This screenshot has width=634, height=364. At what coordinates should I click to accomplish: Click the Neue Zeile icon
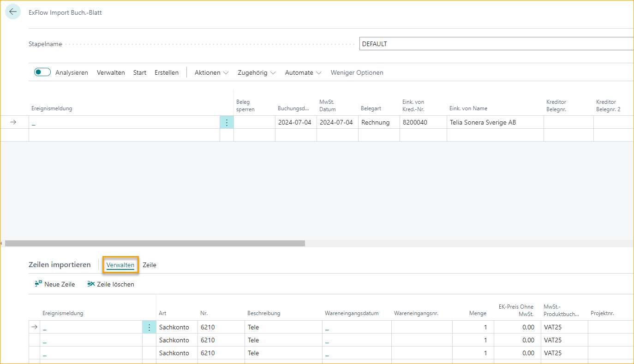click(x=39, y=284)
